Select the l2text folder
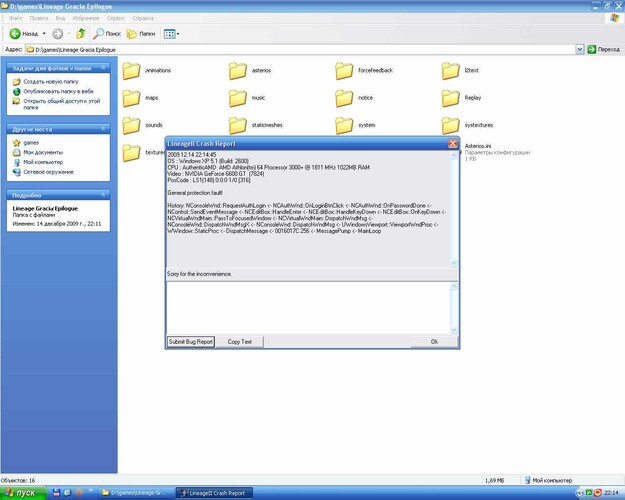The image size is (625, 500). point(460,71)
